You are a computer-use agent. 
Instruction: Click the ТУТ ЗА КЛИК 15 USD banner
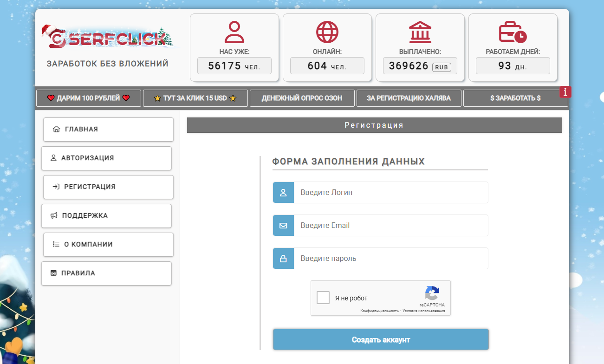pos(195,98)
